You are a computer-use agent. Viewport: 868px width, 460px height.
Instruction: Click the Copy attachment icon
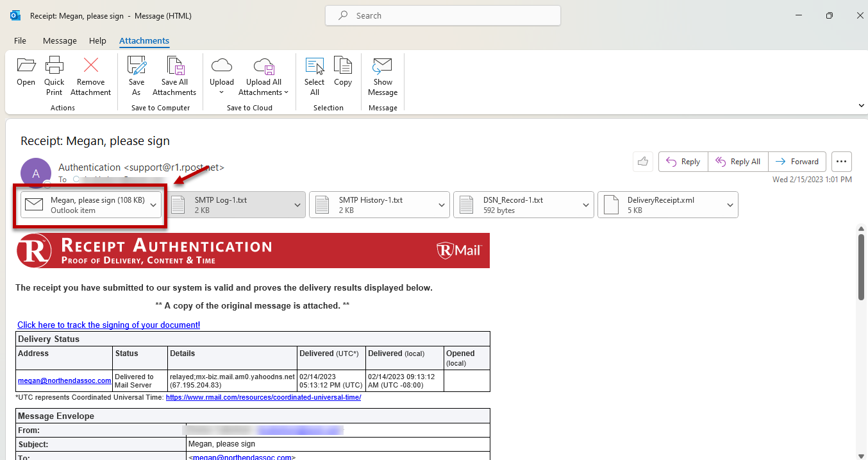click(343, 65)
